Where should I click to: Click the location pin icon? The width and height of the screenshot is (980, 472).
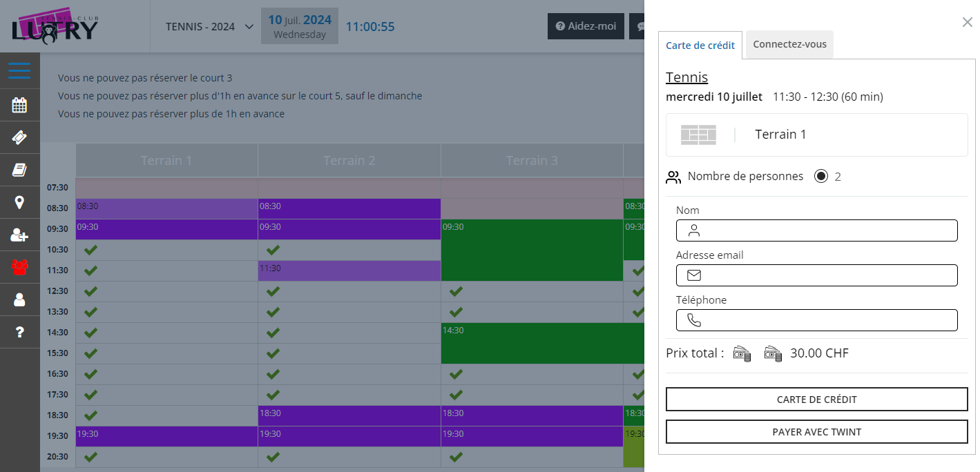[19, 202]
